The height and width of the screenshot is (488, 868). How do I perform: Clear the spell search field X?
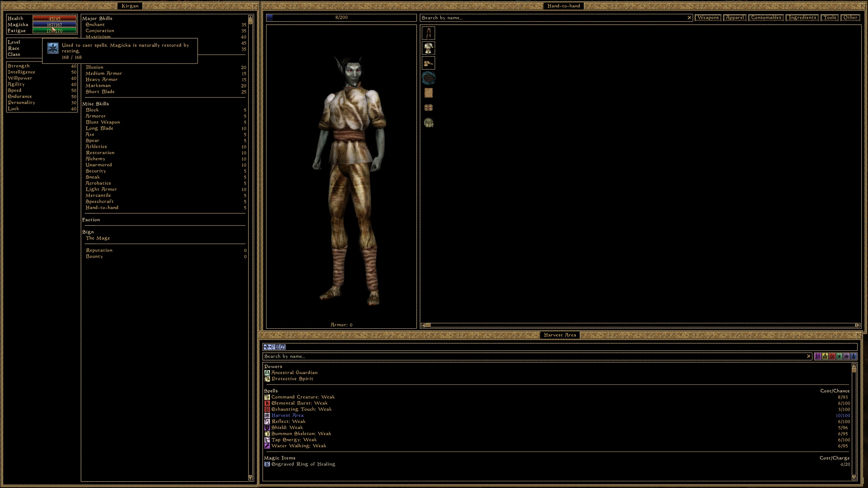click(x=808, y=356)
